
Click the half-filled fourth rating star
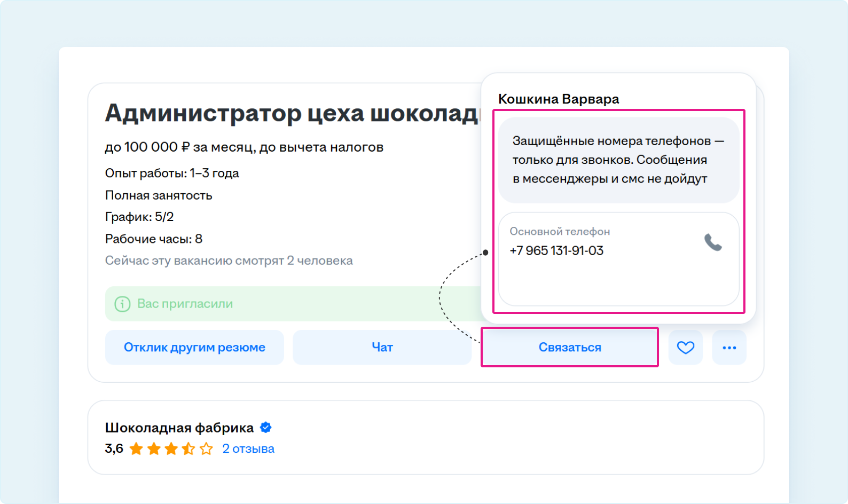[x=189, y=448]
